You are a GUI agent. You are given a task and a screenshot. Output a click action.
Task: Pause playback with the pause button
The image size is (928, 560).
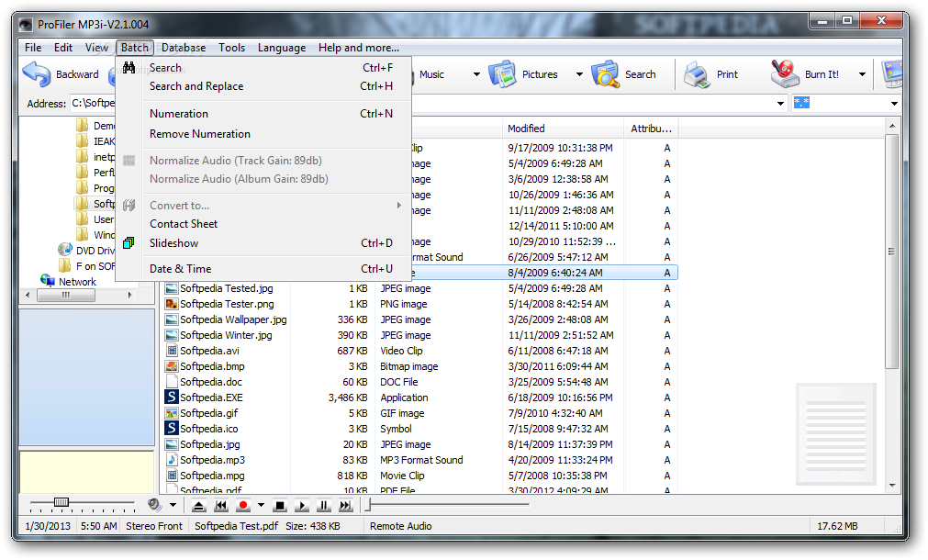coord(323,506)
